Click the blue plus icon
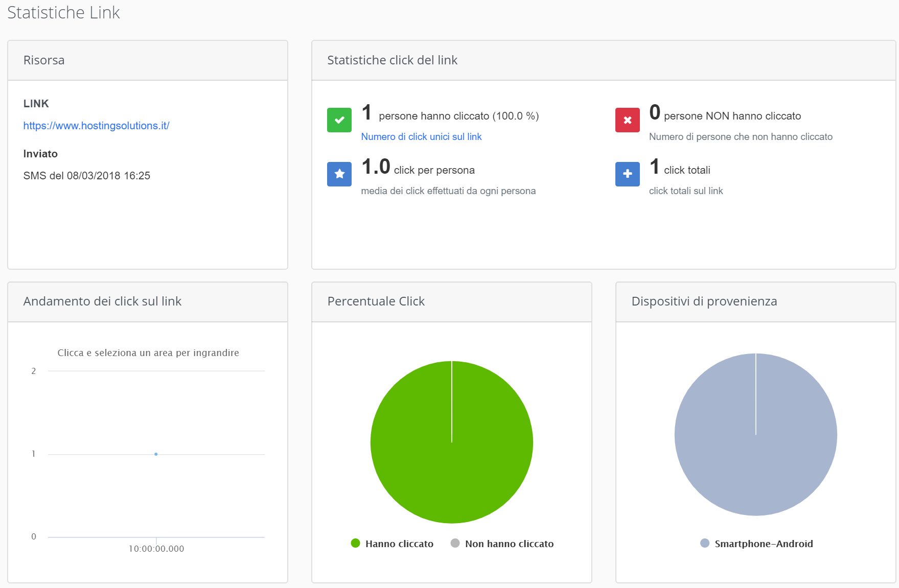Screen dimensions: 899x588 click(627, 174)
